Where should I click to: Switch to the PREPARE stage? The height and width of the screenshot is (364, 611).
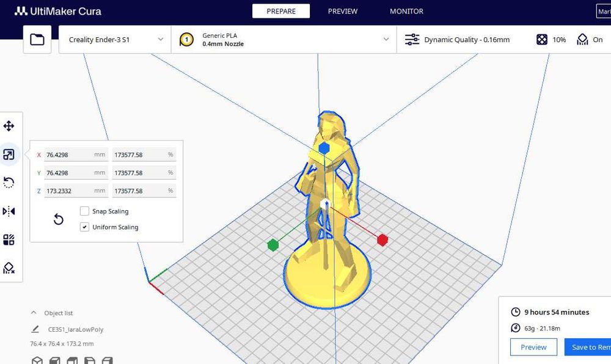(281, 11)
